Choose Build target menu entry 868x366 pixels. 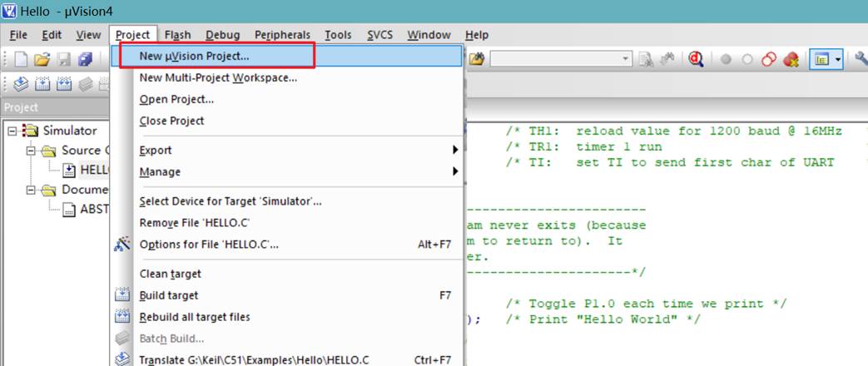tap(287, 295)
